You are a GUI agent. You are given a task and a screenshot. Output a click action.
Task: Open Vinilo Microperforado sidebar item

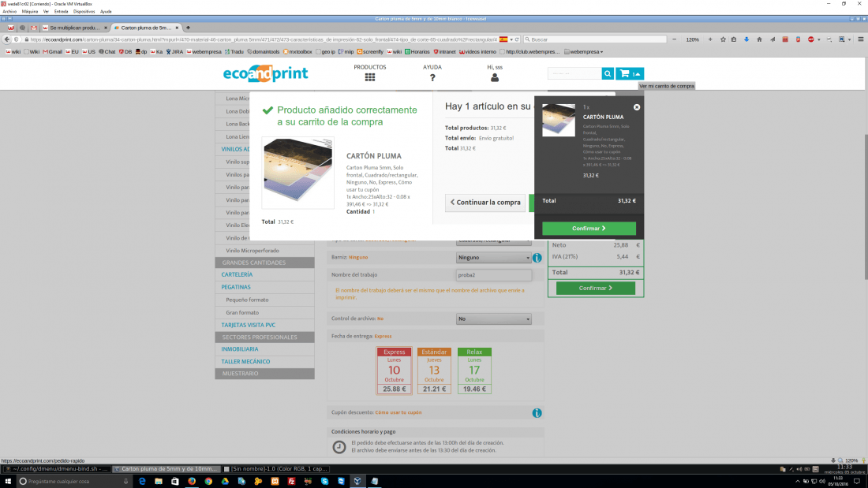(x=253, y=251)
